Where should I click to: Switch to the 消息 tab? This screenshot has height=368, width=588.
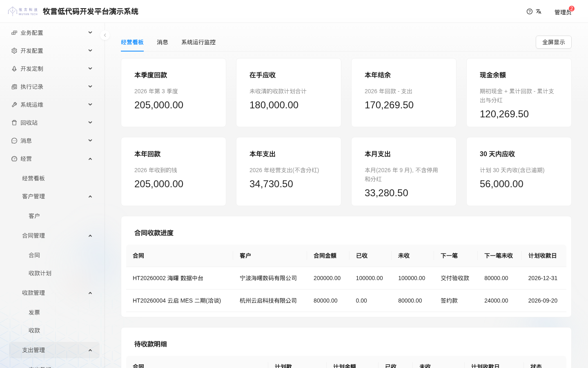tap(163, 42)
